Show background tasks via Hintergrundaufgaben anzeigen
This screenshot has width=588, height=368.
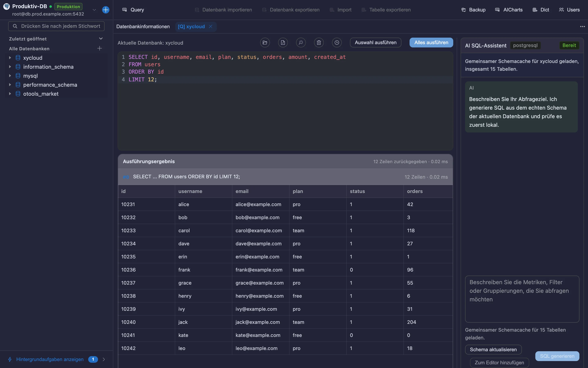pos(50,359)
